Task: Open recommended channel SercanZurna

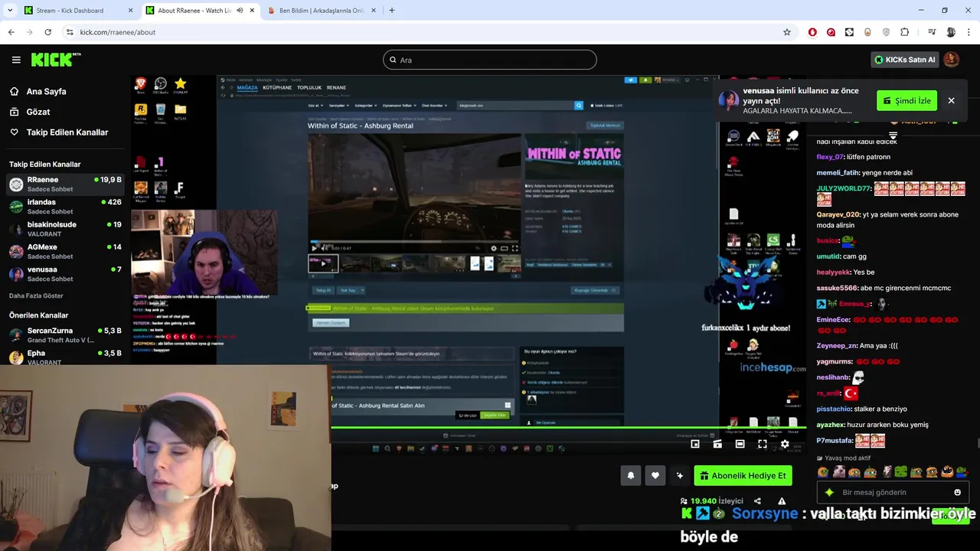Action: 65,335
